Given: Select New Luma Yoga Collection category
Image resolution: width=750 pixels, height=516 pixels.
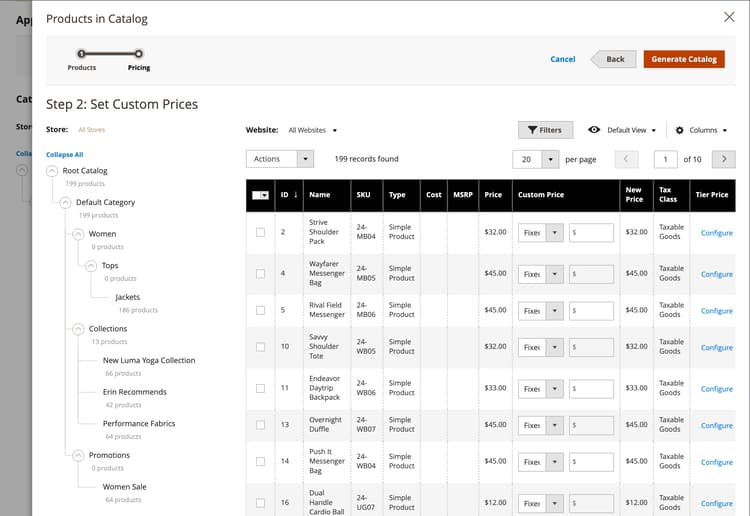Looking at the screenshot, I should (x=149, y=361).
